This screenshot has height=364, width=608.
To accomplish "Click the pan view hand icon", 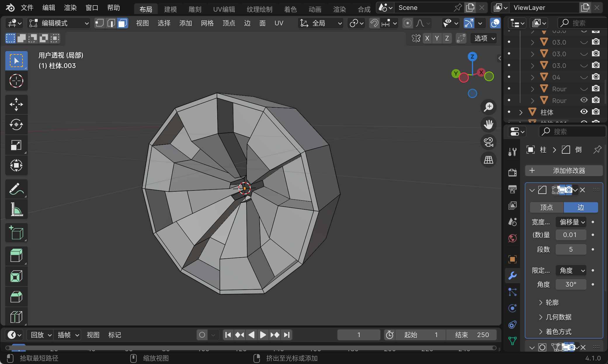I will [489, 125].
